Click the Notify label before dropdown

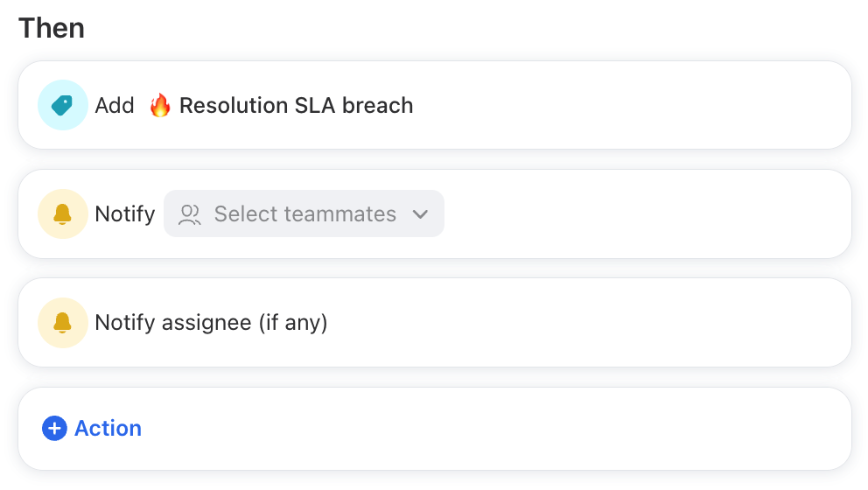pyautogui.click(x=125, y=214)
